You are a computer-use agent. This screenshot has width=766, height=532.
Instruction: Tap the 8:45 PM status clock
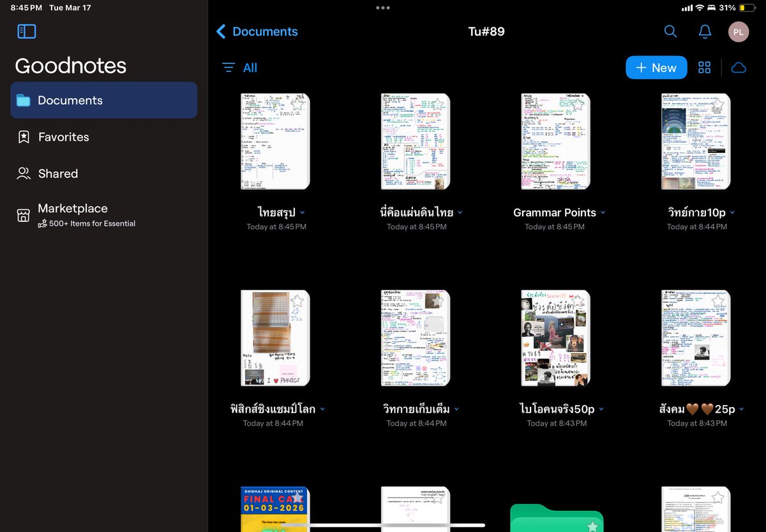pos(26,8)
